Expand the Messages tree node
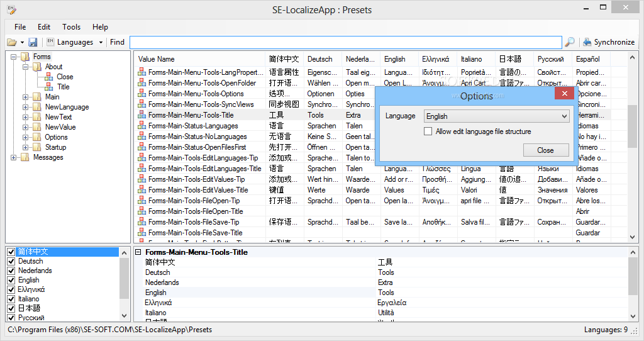Screen dimensions: 644x341 click(x=14, y=157)
